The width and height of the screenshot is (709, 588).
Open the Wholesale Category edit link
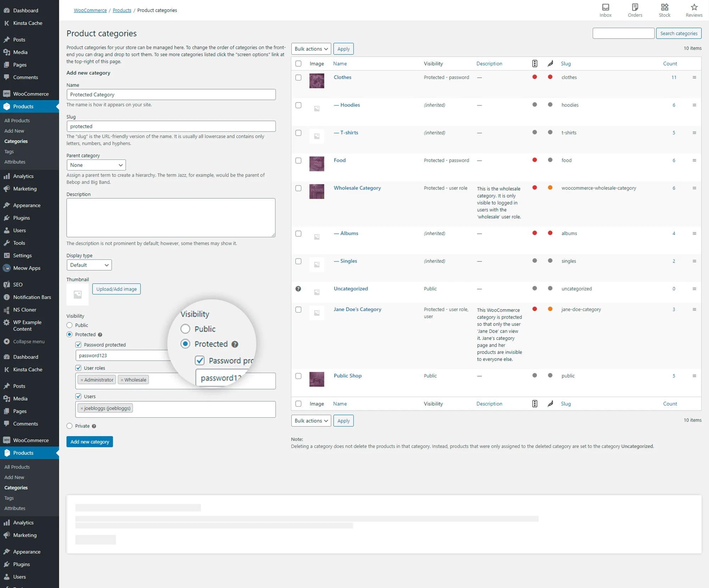tap(357, 188)
